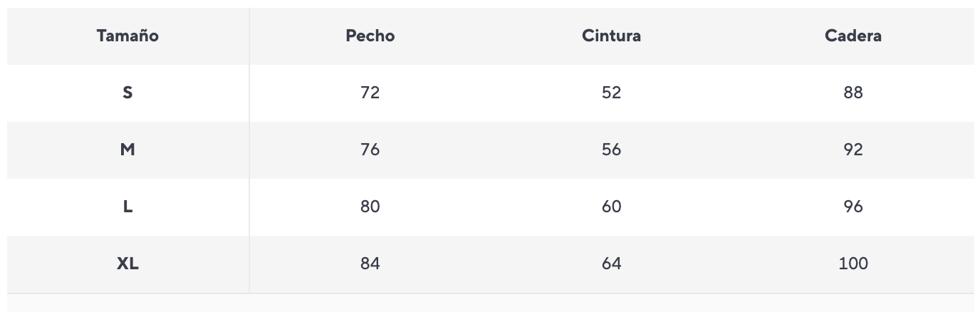Click the Pecho column header
Viewport: 980px width, 312px height.
click(x=370, y=36)
